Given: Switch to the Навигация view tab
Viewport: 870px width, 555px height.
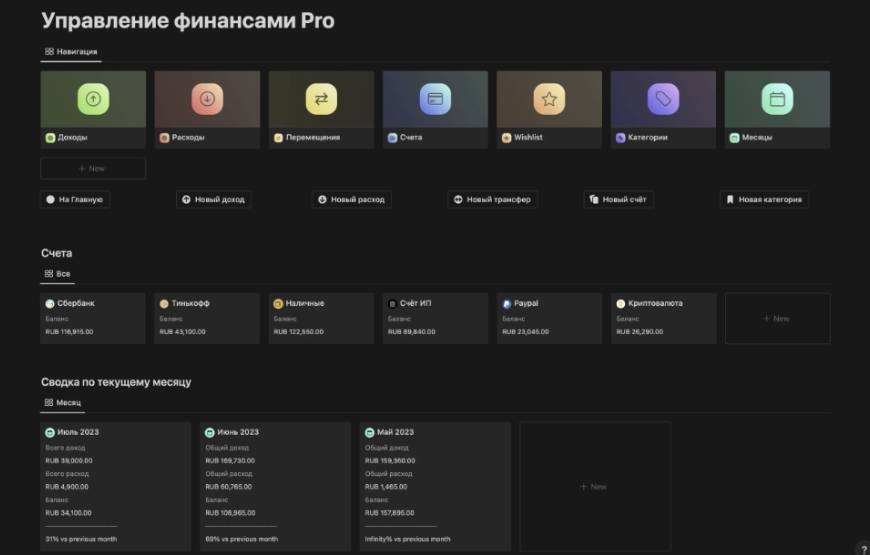Looking at the screenshot, I should [x=71, y=51].
